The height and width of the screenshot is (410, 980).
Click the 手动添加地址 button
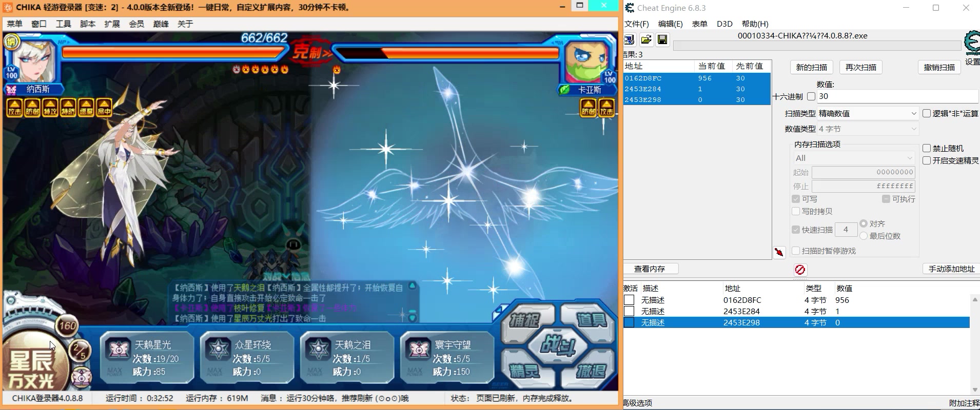click(951, 269)
